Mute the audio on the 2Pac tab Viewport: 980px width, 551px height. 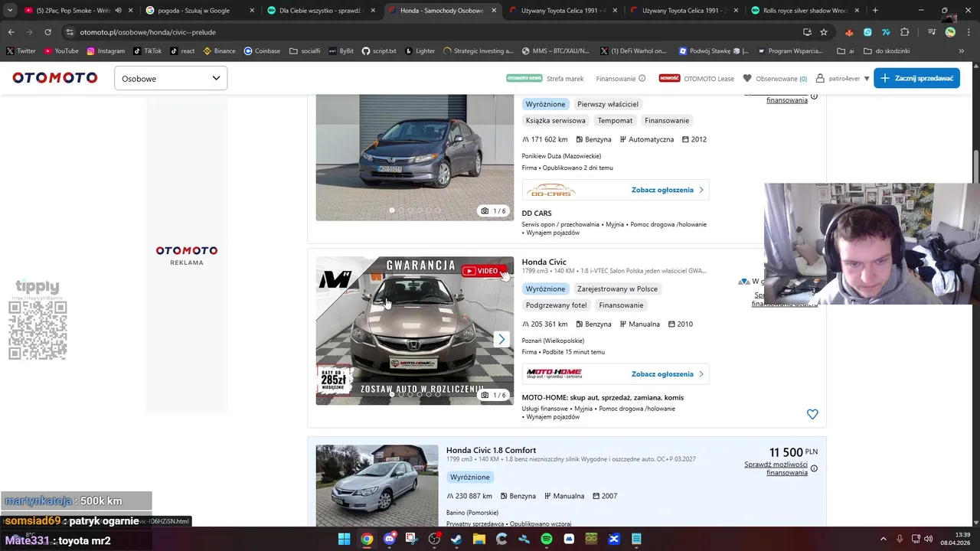click(x=118, y=11)
